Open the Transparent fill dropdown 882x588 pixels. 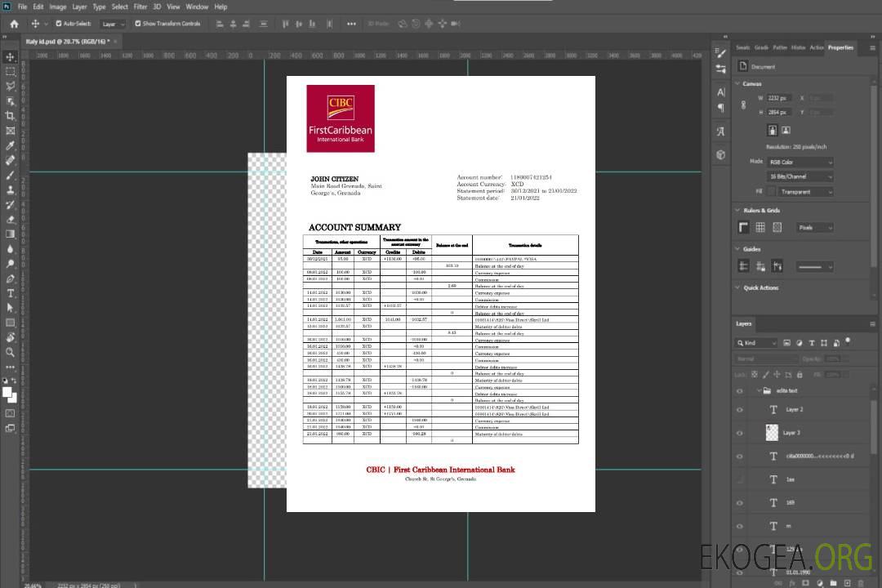[x=806, y=192]
